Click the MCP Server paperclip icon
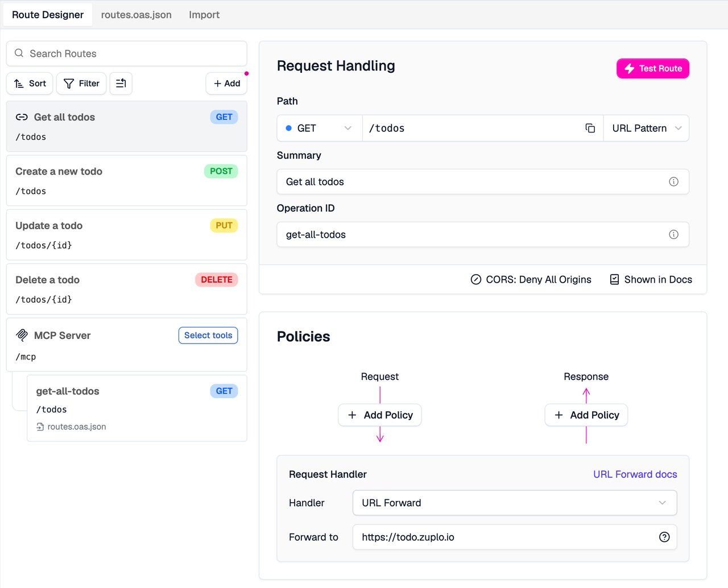The width and height of the screenshot is (728, 588). (22, 336)
